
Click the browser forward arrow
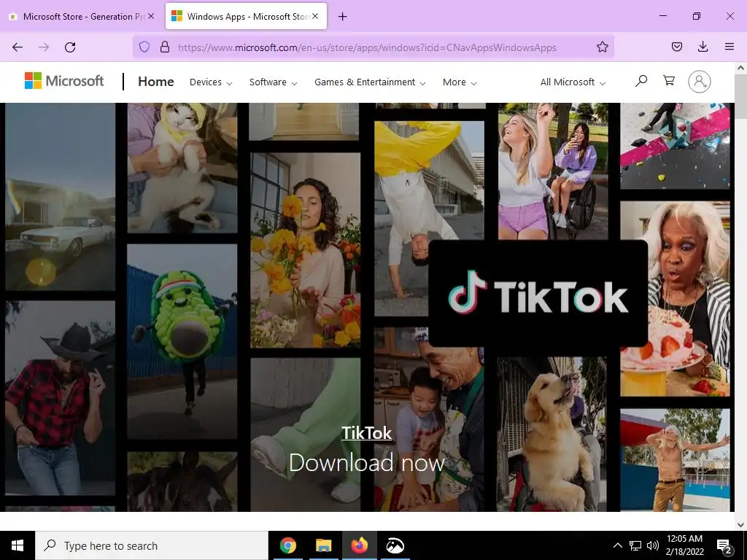coord(44,47)
